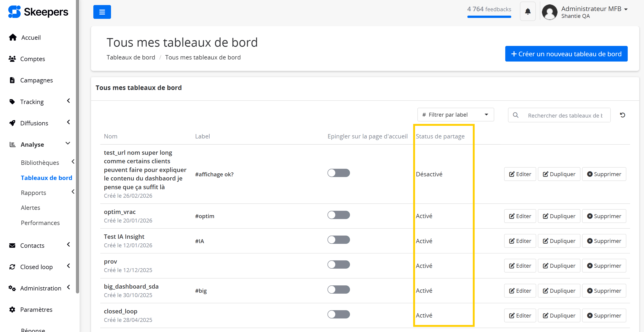Screen dimensions: 644x332
Task: Enable homepage pin for Test IA Insight
Action: [x=339, y=240]
